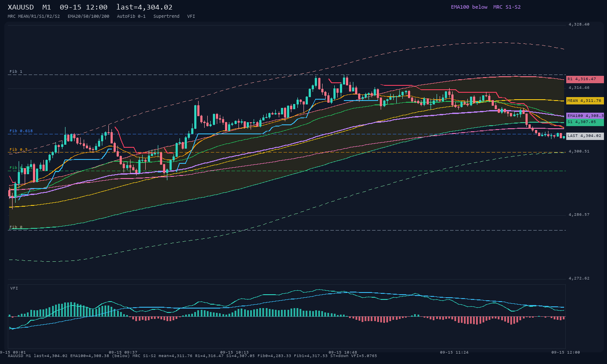Click the last=4,304.02 readout in the title
The height and width of the screenshot is (364, 607).
click(x=144, y=7)
